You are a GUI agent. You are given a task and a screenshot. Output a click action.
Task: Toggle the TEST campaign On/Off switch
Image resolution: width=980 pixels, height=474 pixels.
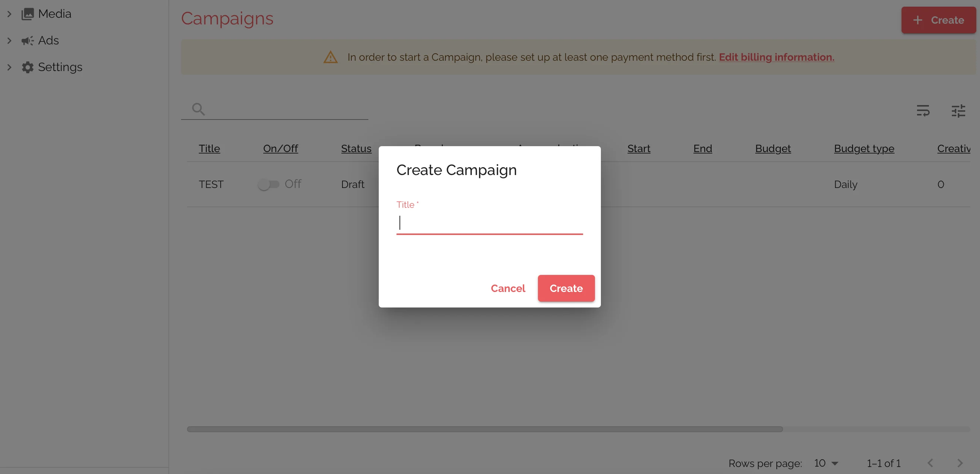coord(268,184)
